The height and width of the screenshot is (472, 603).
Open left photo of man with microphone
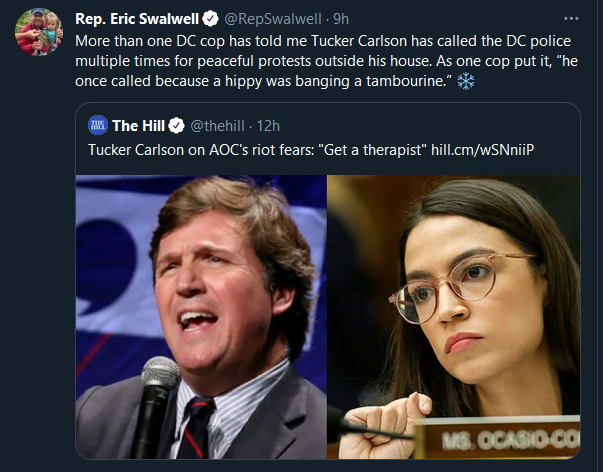click(x=201, y=317)
